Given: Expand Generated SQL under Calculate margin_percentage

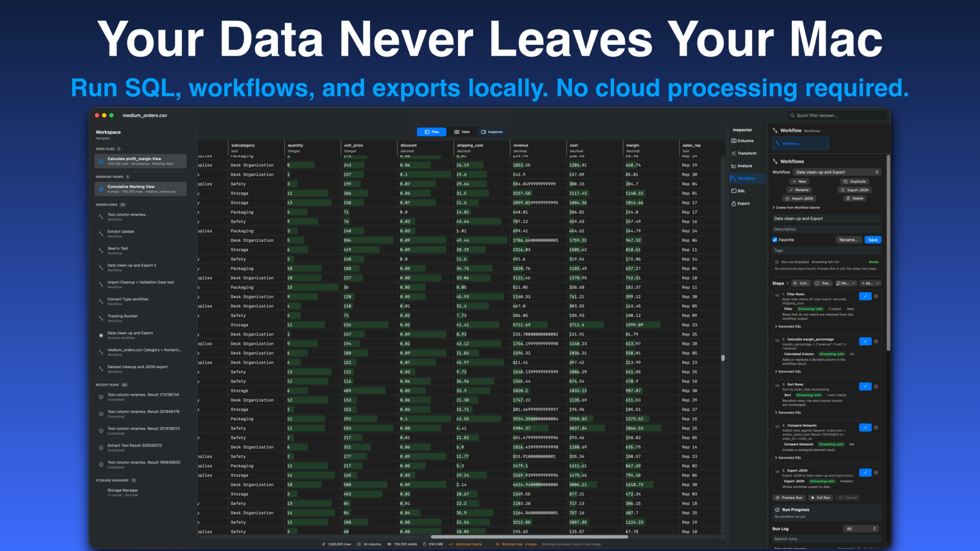Looking at the screenshot, I should [788, 372].
